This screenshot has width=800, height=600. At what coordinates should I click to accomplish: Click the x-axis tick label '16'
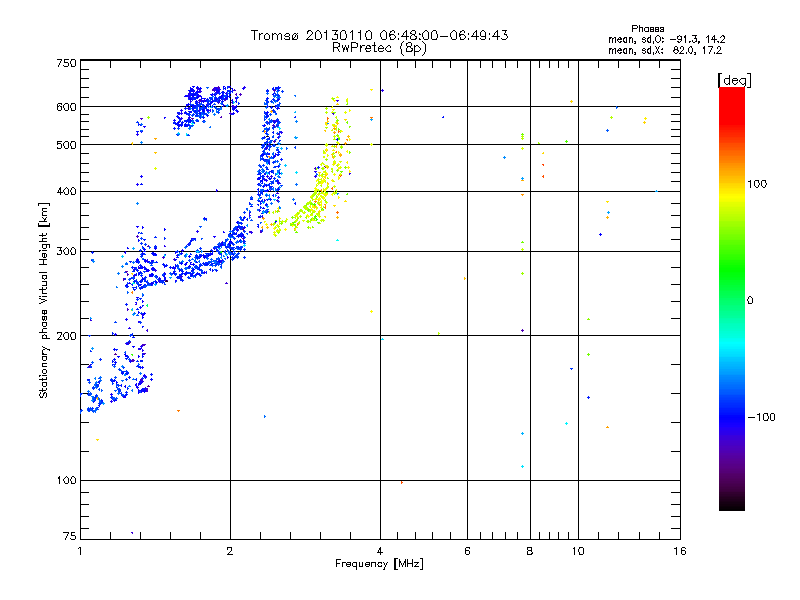pyautogui.click(x=680, y=551)
